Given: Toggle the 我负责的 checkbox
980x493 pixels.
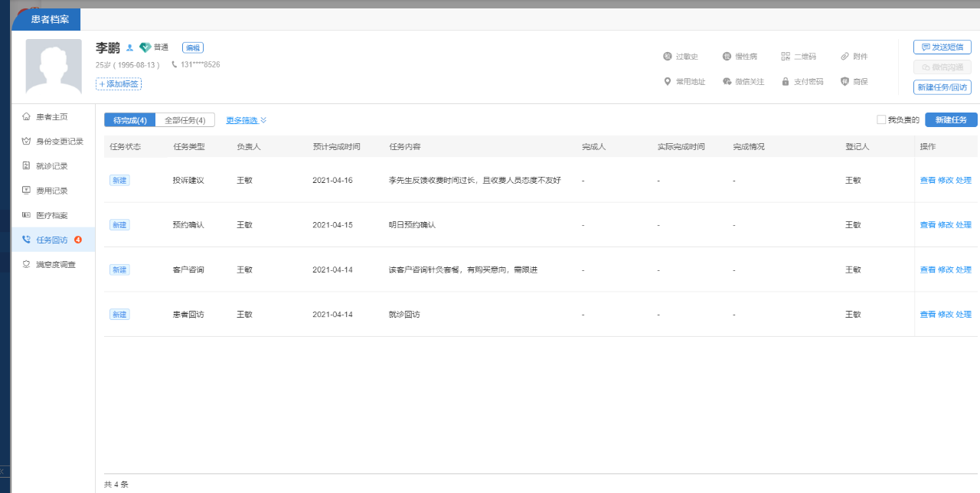Looking at the screenshot, I should [x=881, y=120].
